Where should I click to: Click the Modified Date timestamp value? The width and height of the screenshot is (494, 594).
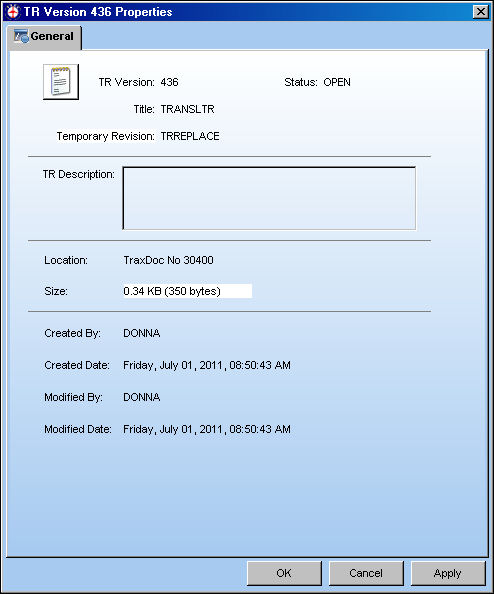coord(207,429)
